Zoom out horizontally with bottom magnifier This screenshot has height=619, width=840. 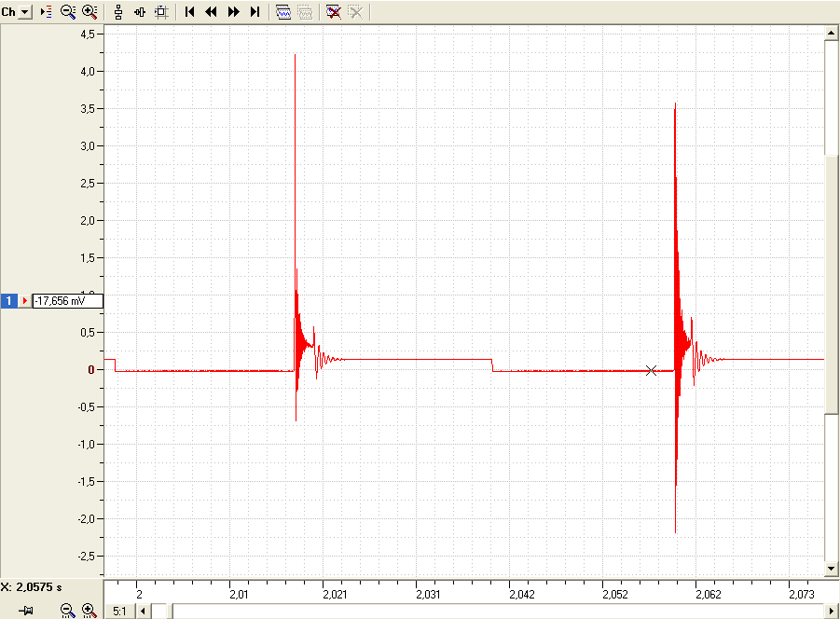[67, 610]
